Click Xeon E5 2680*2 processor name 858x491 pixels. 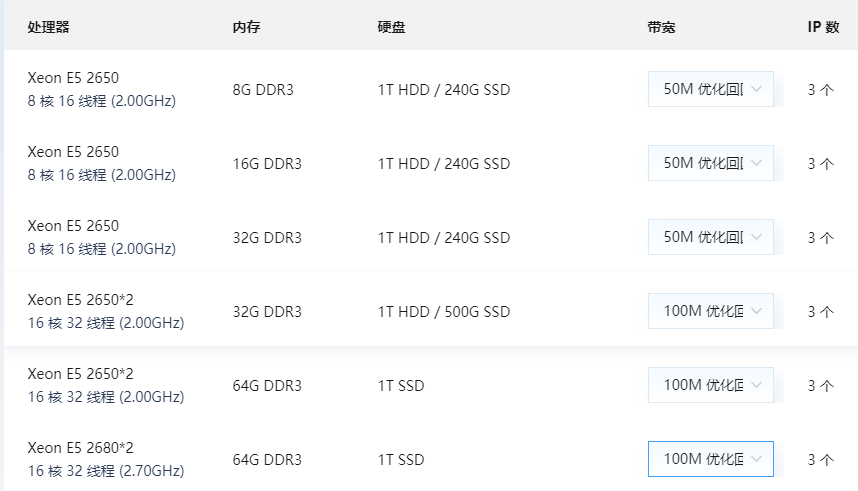(x=80, y=448)
